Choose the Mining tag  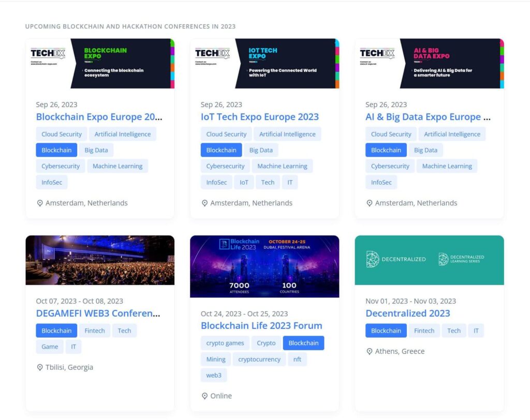(x=216, y=359)
